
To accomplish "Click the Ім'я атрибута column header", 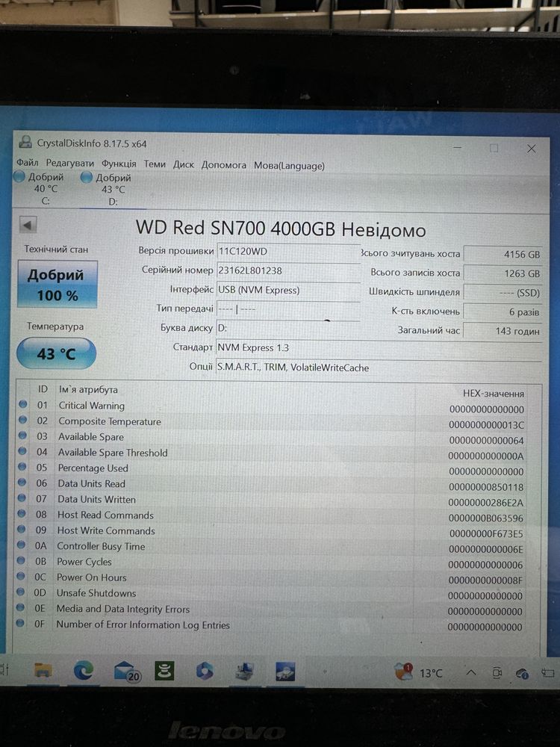I will 88,389.
